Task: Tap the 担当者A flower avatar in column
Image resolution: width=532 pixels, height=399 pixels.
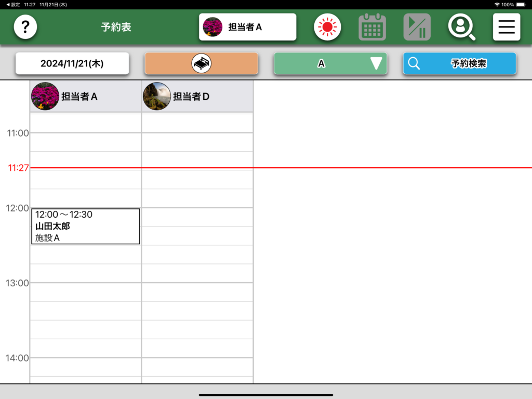Action: pyautogui.click(x=45, y=96)
